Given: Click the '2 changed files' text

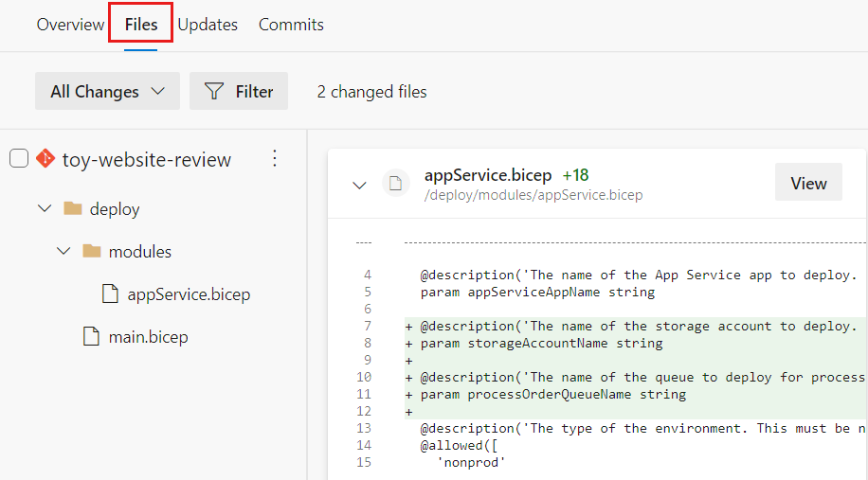Looking at the screenshot, I should coord(371,92).
